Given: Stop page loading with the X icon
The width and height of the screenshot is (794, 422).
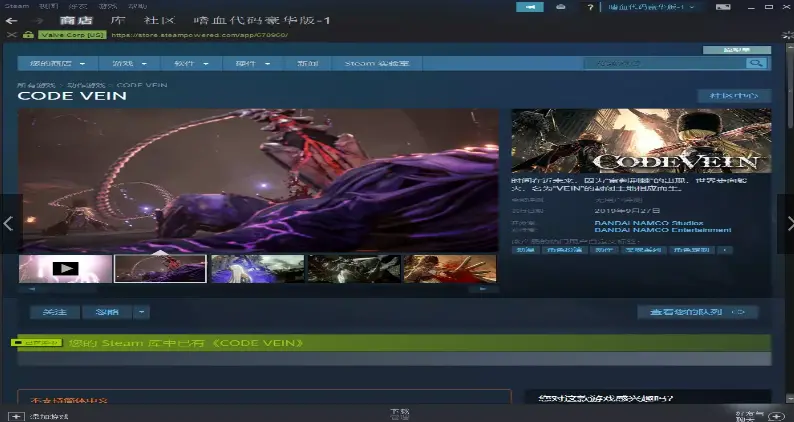Looking at the screenshot, I should [12, 35].
